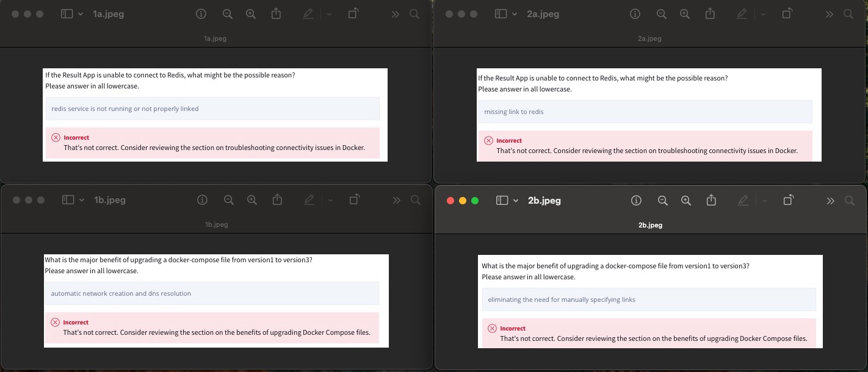Image resolution: width=868 pixels, height=372 pixels.
Task: Select the 2b.jpeg tab label
Action: tap(651, 225)
